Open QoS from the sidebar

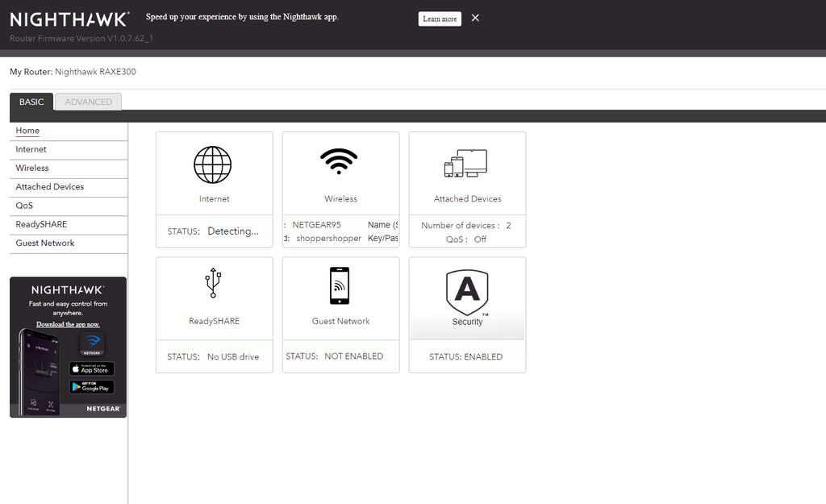click(24, 206)
